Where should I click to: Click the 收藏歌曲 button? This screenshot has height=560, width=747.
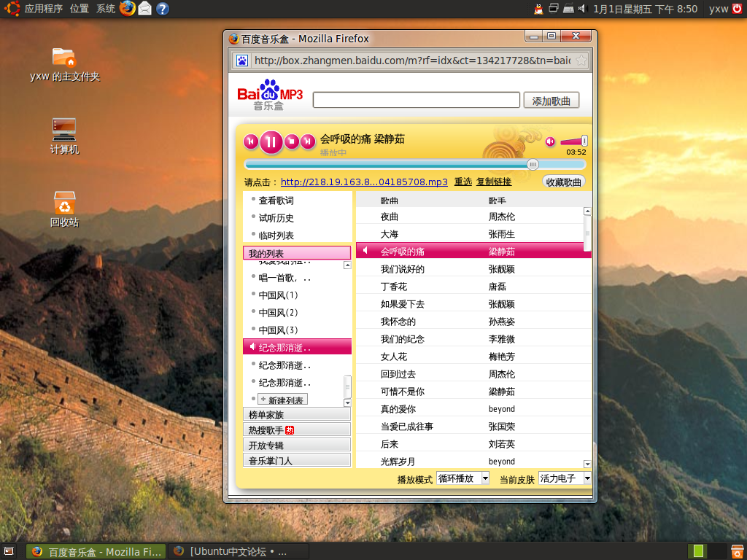564,182
